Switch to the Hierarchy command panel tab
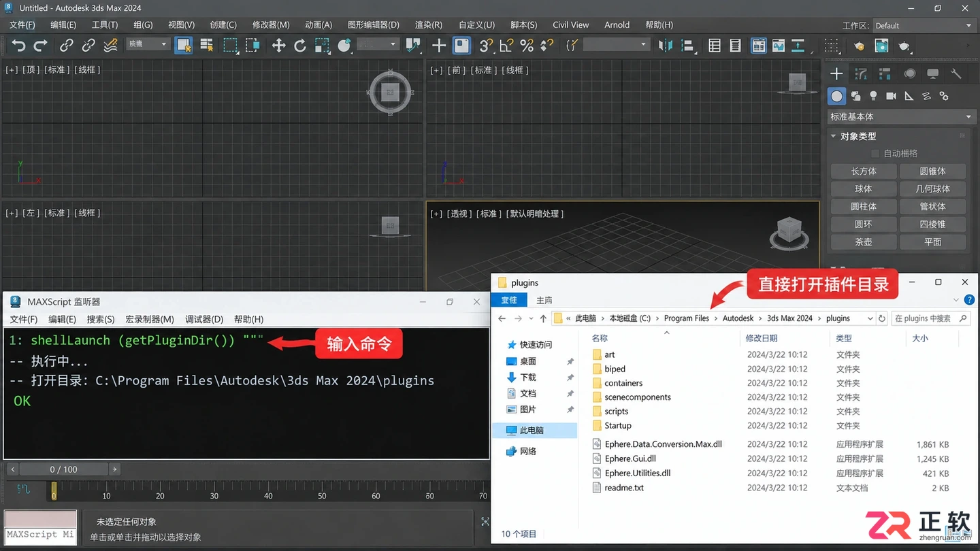 (885, 73)
